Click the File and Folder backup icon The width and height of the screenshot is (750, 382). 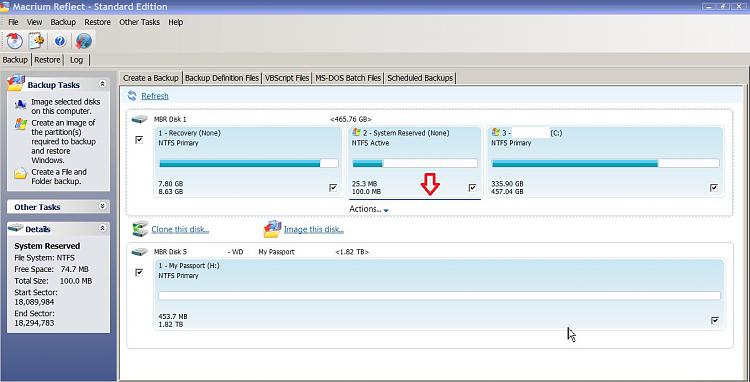point(21,174)
